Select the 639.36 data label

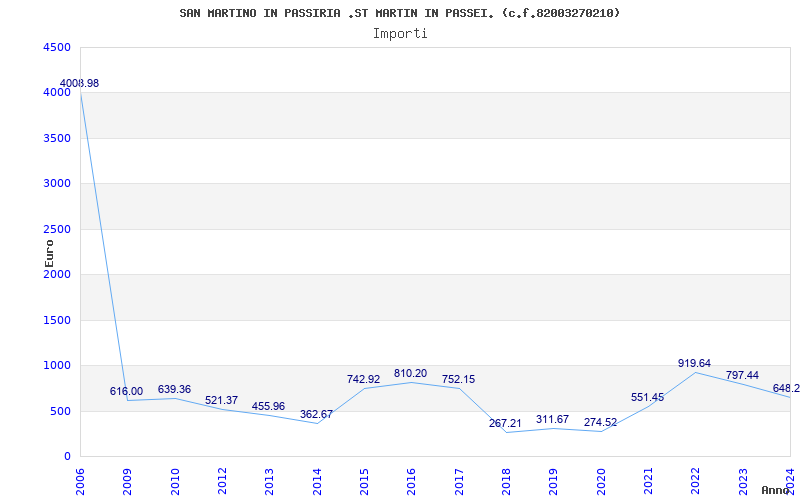[174, 389]
